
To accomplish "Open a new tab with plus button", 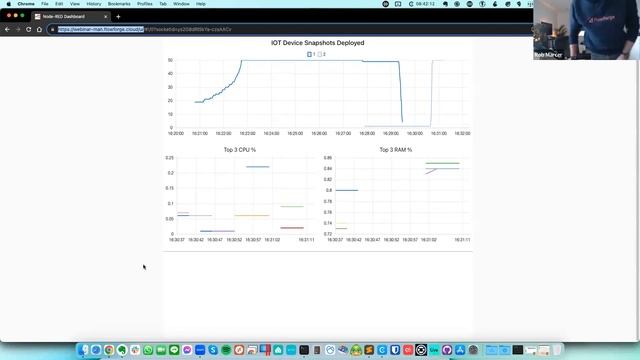I will pos(118,17).
